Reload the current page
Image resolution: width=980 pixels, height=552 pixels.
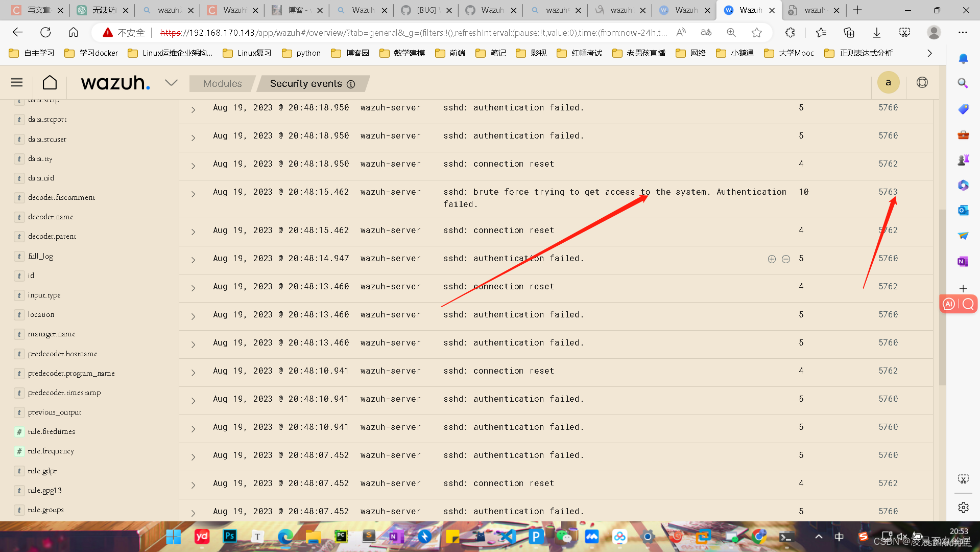click(x=45, y=32)
